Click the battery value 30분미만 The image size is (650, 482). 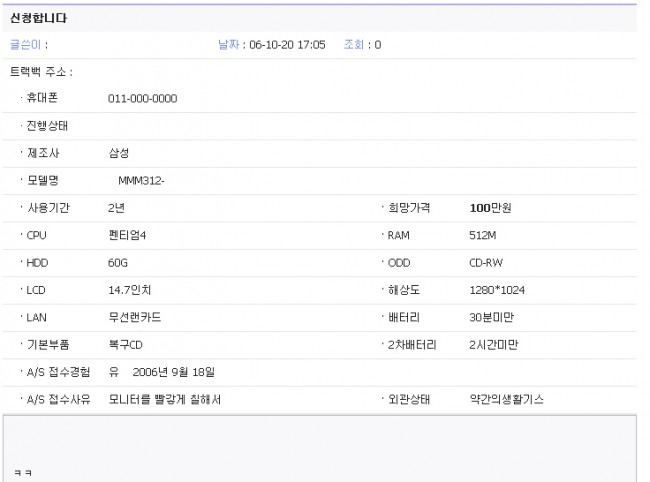[x=492, y=317]
